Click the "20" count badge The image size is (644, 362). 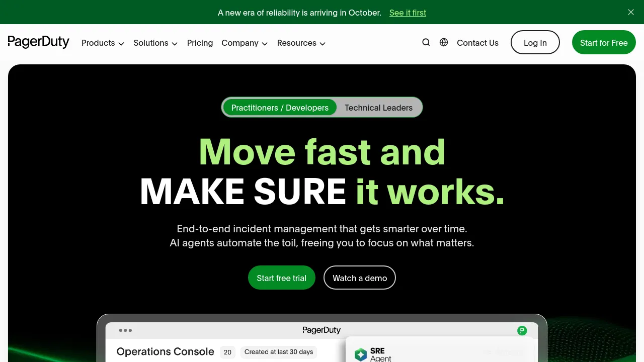click(x=227, y=352)
